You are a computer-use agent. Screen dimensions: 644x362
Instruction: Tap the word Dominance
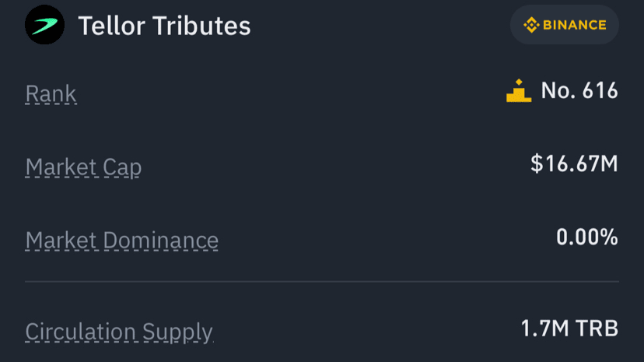pyautogui.click(x=160, y=240)
